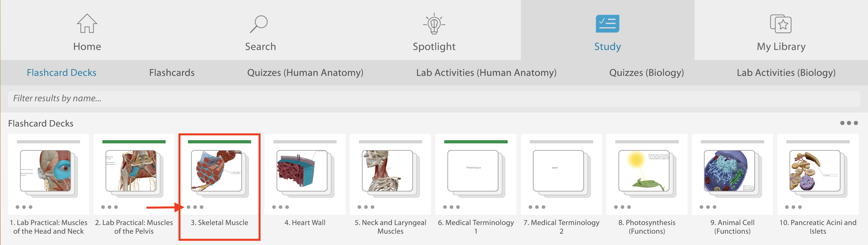Open the Flashcard Decks section options (three dots)
868x245 pixels.
point(848,123)
